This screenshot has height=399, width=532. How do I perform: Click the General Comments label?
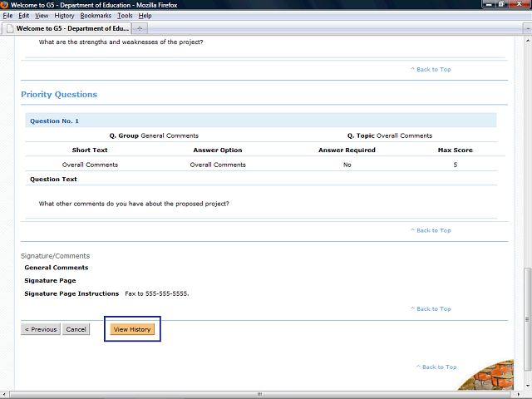(x=56, y=268)
